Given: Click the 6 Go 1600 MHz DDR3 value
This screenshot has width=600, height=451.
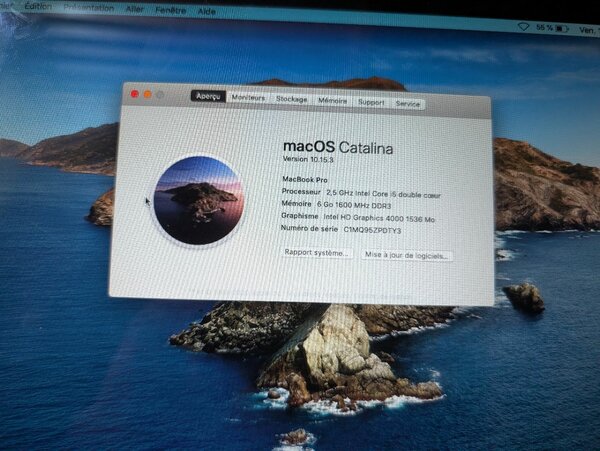Looking at the screenshot, I should (354, 205).
